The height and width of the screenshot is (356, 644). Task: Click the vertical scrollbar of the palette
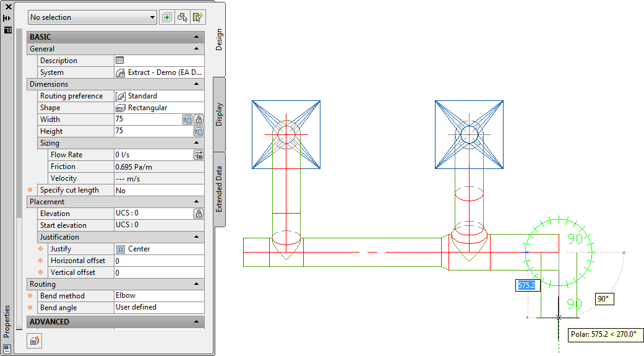point(19,123)
